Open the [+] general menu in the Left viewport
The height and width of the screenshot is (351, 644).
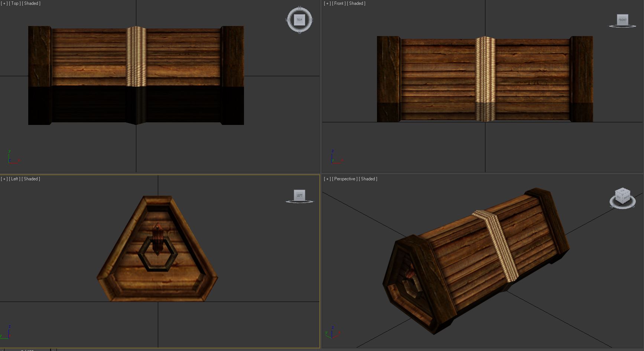click(x=4, y=179)
